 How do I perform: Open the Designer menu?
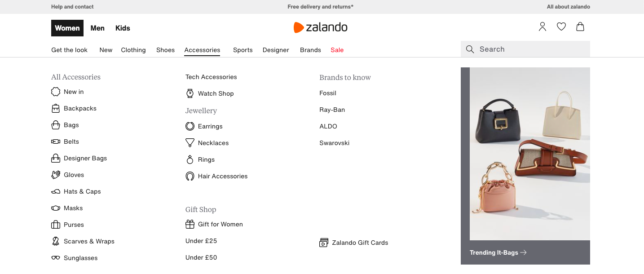(275, 50)
